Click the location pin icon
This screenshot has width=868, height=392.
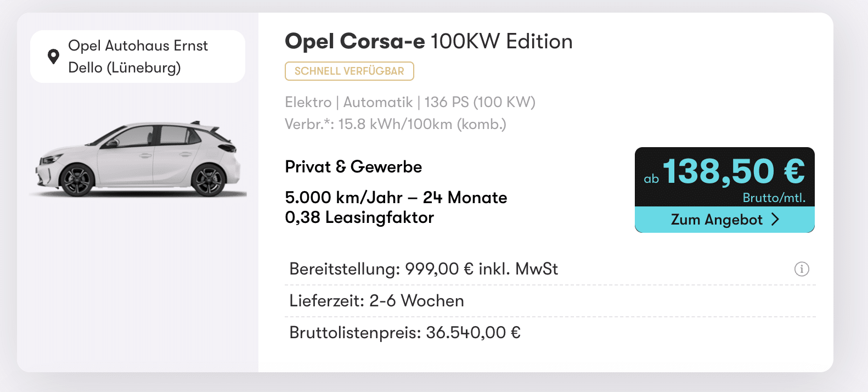click(x=53, y=57)
